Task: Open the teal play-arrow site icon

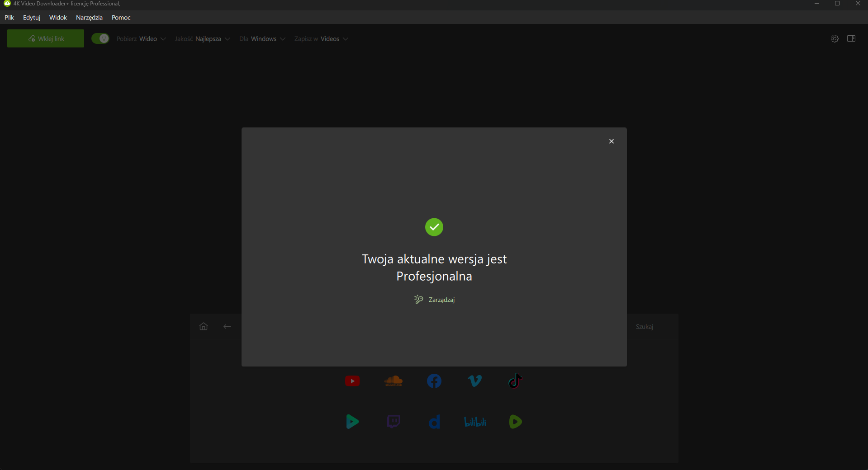Action: (352, 422)
